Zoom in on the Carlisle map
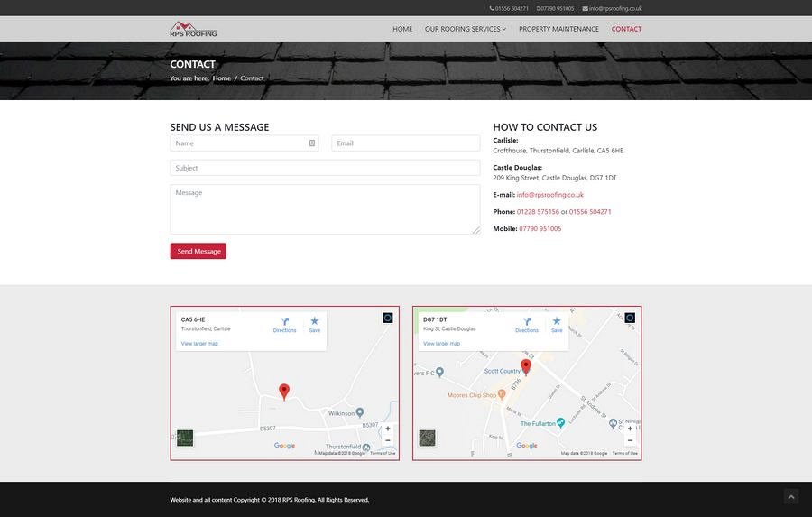 [x=388, y=429]
